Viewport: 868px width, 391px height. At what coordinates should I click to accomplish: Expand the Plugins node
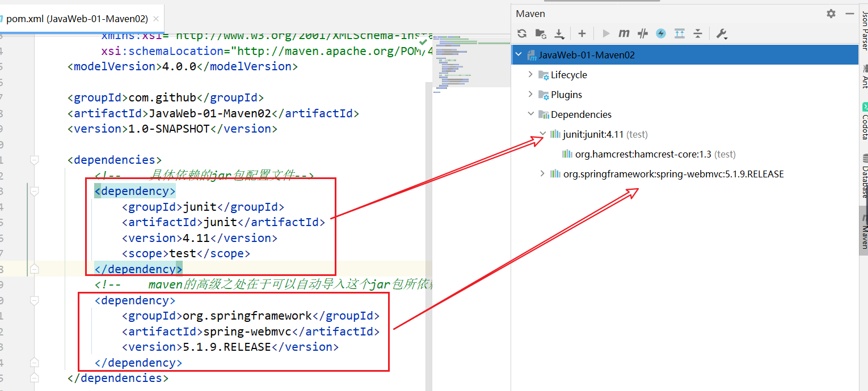531,95
